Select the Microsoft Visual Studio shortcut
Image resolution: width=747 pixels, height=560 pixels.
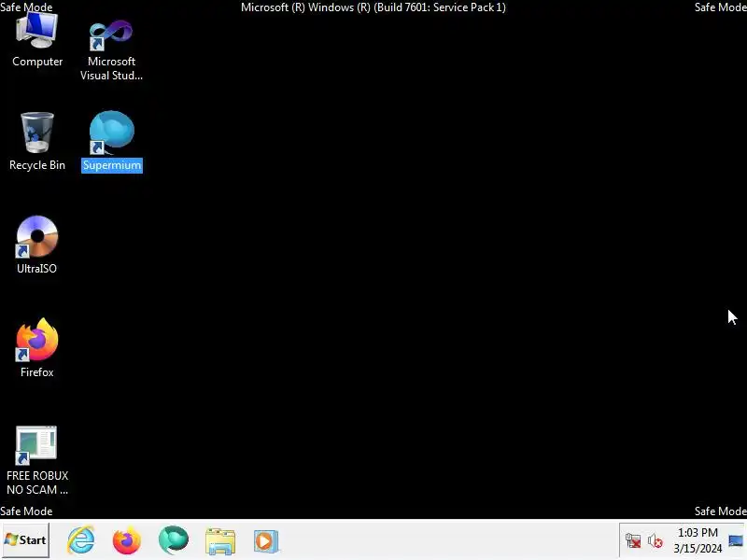click(111, 49)
